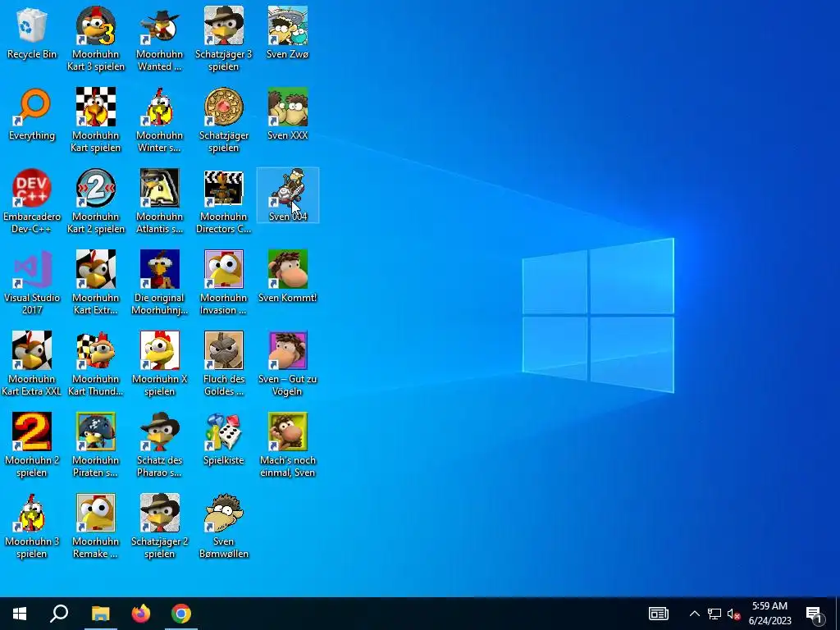Viewport: 840px width, 630px height.
Task: Open the notification Action Center
Action: click(814, 614)
